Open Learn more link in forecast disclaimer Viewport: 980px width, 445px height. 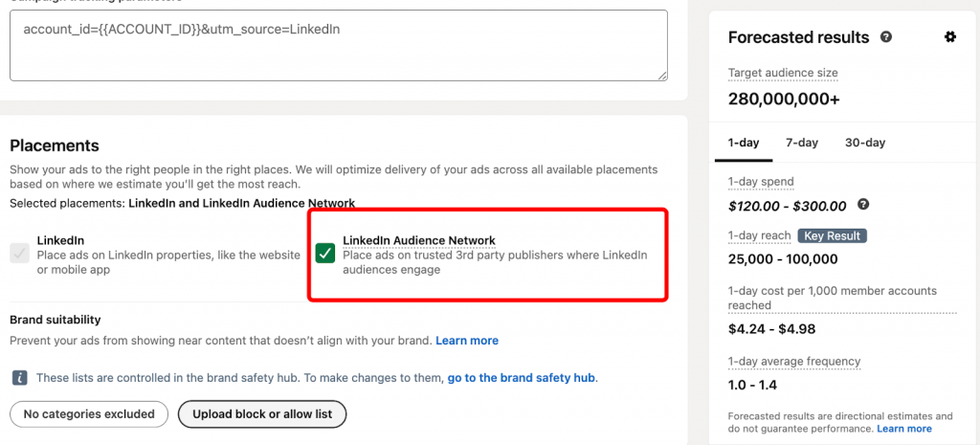tap(903, 429)
